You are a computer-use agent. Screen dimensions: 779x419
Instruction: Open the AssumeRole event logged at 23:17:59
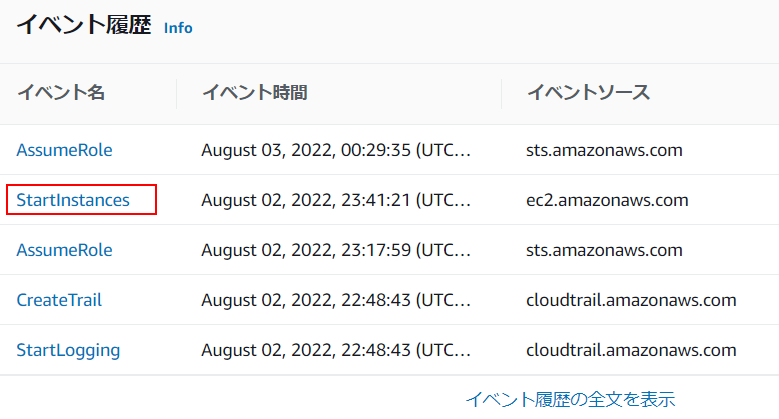(64, 250)
